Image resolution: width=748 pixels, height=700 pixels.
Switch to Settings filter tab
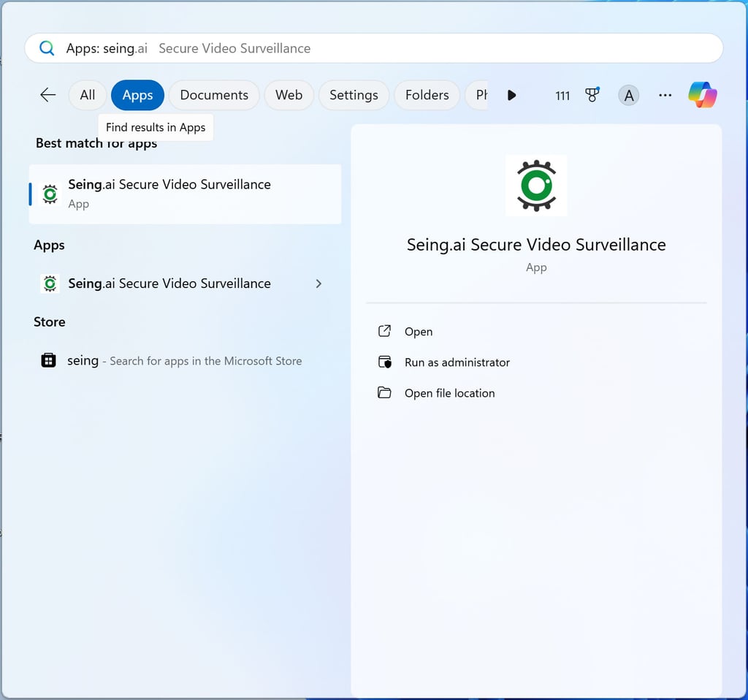[354, 95]
